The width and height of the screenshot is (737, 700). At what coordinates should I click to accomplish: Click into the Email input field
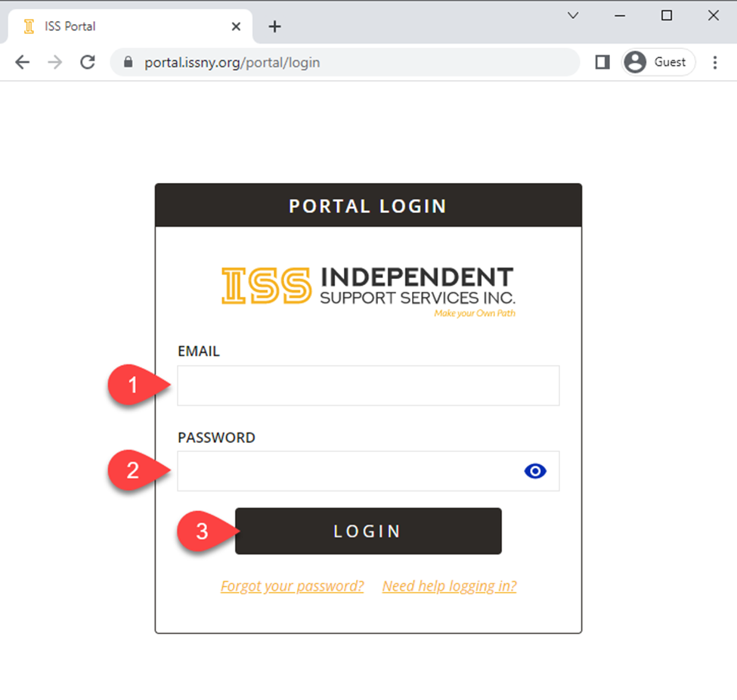click(x=368, y=386)
